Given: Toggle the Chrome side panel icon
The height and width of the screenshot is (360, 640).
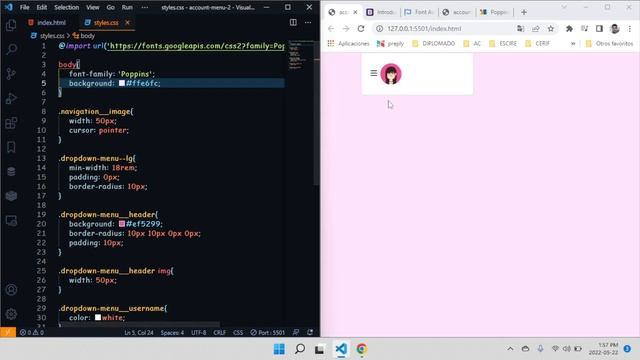Looking at the screenshot, I should click(x=599, y=29).
